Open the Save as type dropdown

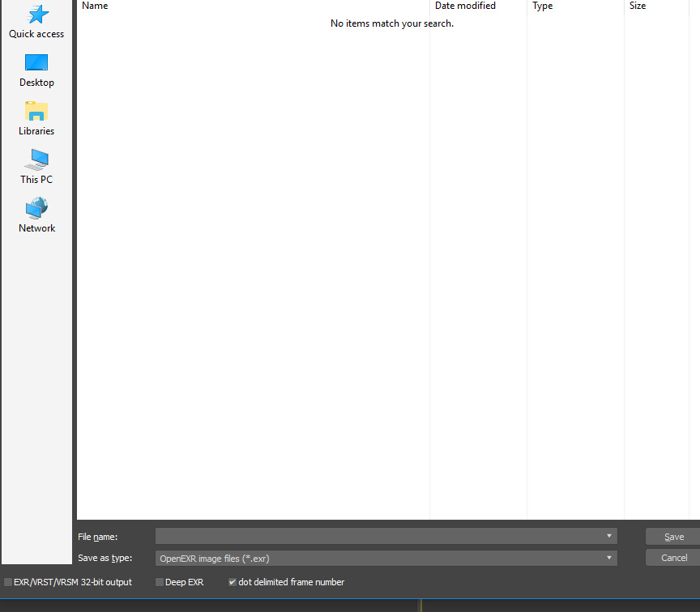pos(386,558)
